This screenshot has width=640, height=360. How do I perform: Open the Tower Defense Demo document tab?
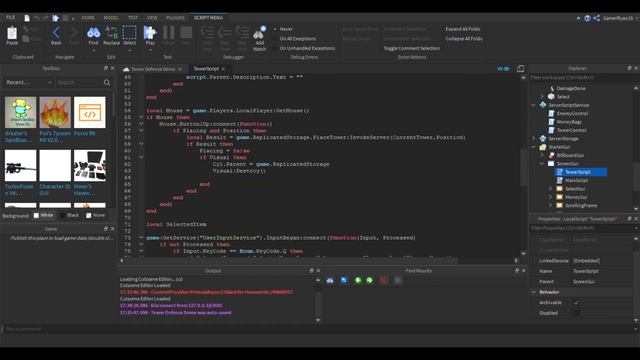[x=153, y=69]
